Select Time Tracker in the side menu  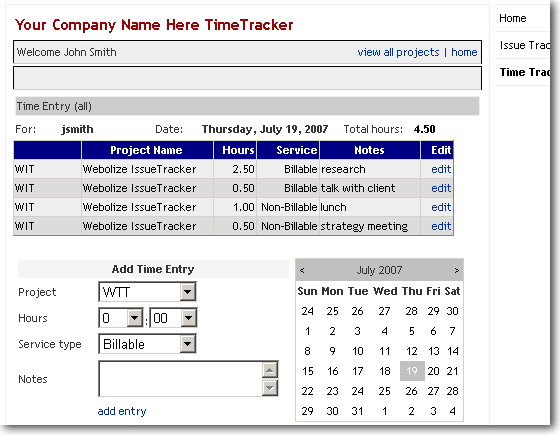click(x=524, y=72)
